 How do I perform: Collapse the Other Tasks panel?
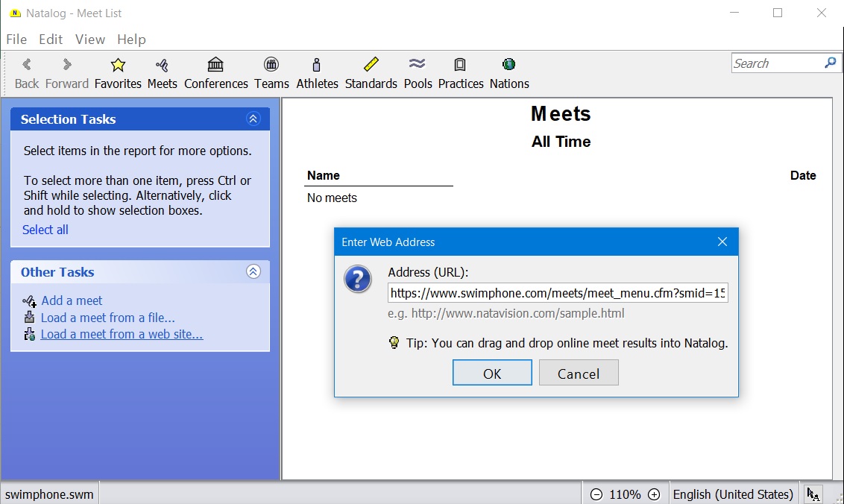click(253, 272)
